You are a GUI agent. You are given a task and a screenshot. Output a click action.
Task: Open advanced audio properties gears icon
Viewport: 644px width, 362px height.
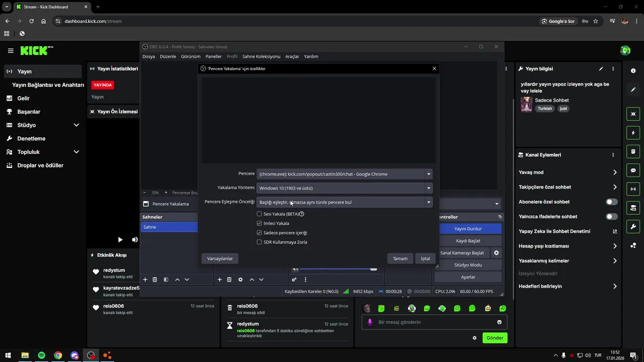[x=294, y=280]
